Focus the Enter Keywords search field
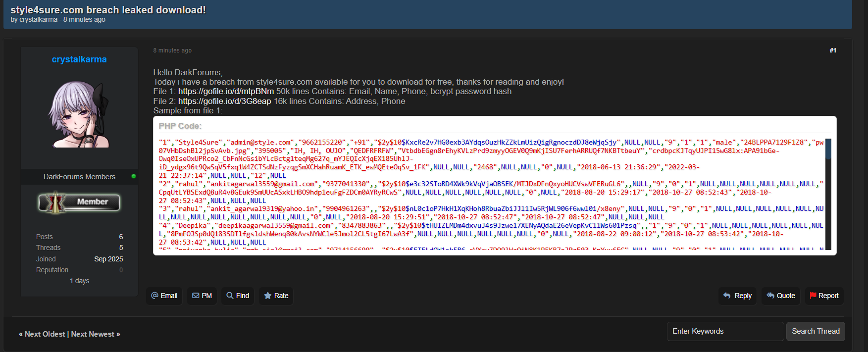 pos(725,331)
